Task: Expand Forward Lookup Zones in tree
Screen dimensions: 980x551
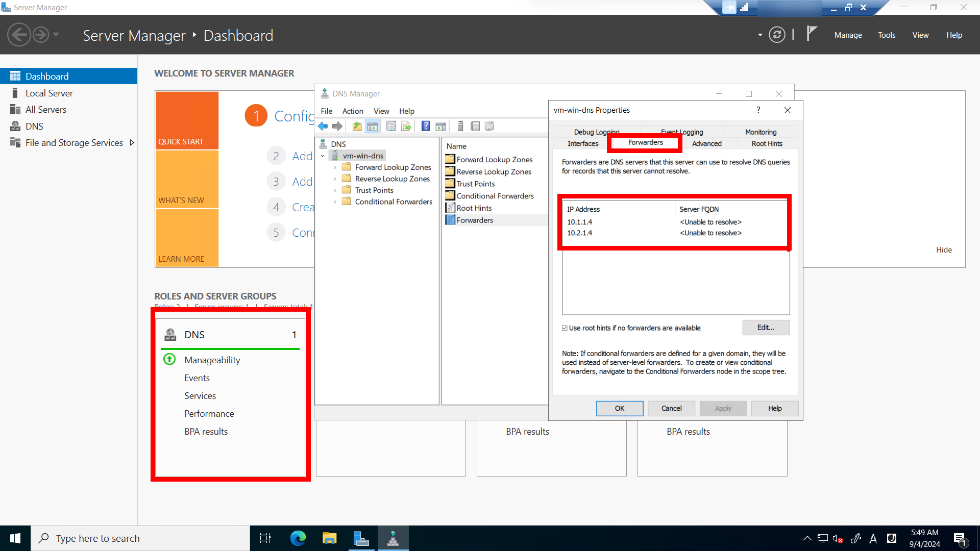Action: click(335, 167)
